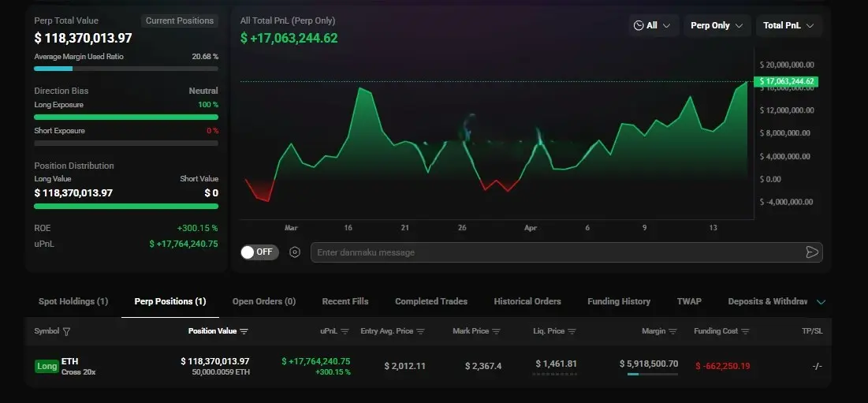Click the TP/SL -/- cell
The width and height of the screenshot is (868, 403).
click(817, 367)
